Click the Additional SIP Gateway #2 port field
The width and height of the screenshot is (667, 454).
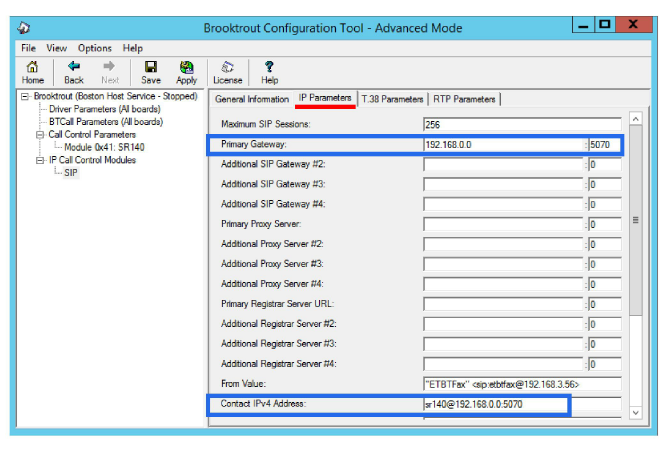(x=605, y=164)
